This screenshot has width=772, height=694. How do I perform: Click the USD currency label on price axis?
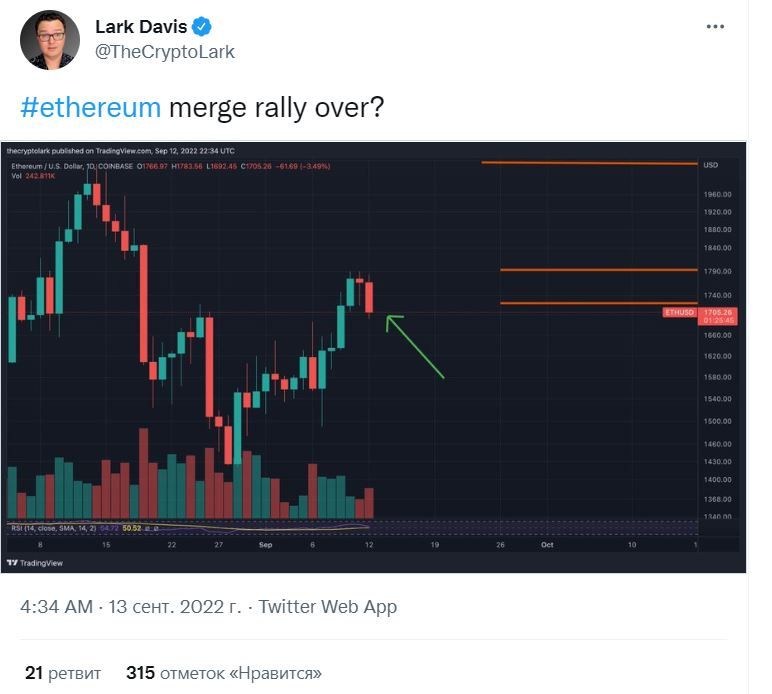click(710, 165)
